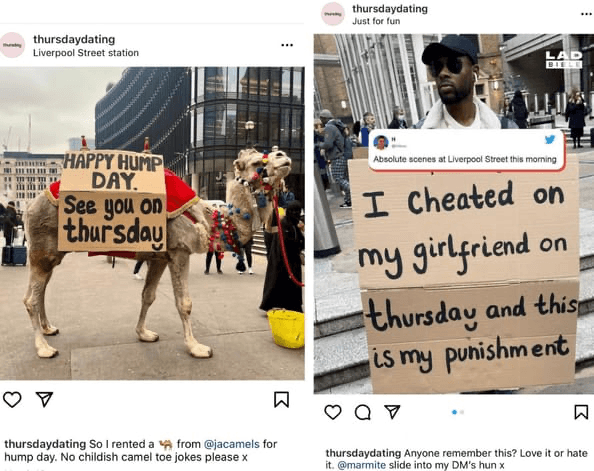Open three-dot options menu on camel post

coord(287,45)
